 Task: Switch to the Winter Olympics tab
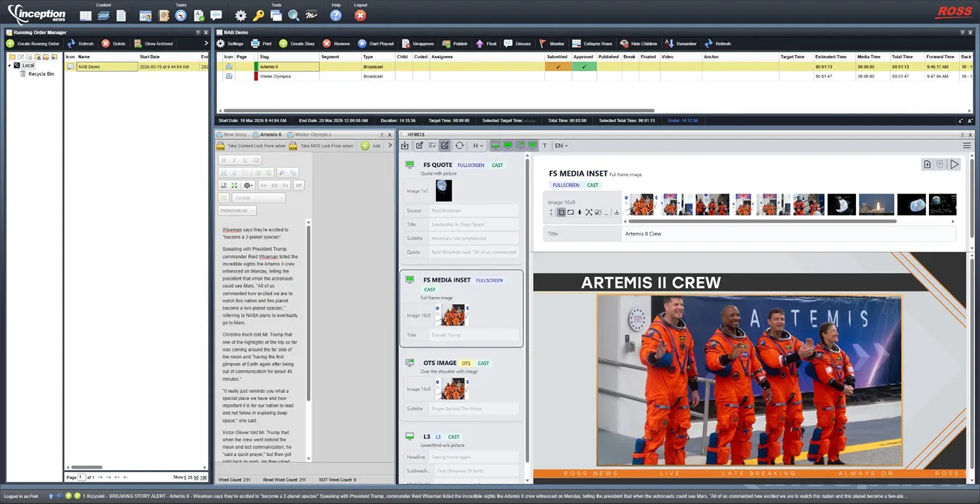tap(312, 135)
